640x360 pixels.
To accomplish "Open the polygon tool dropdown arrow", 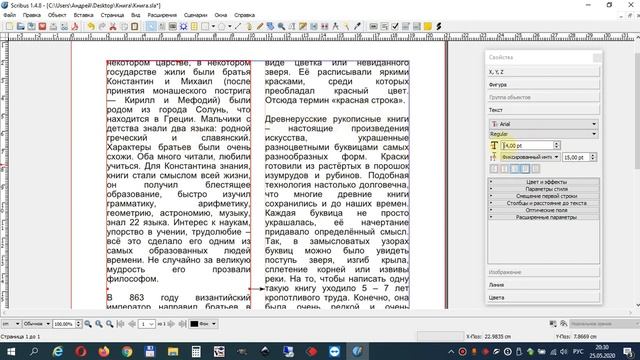I will (x=229, y=27).
